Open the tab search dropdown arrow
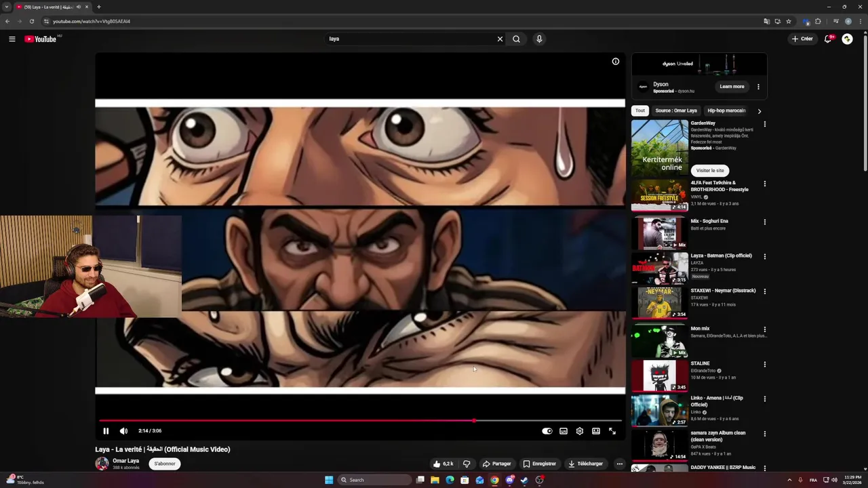The height and width of the screenshot is (488, 868). [7, 7]
